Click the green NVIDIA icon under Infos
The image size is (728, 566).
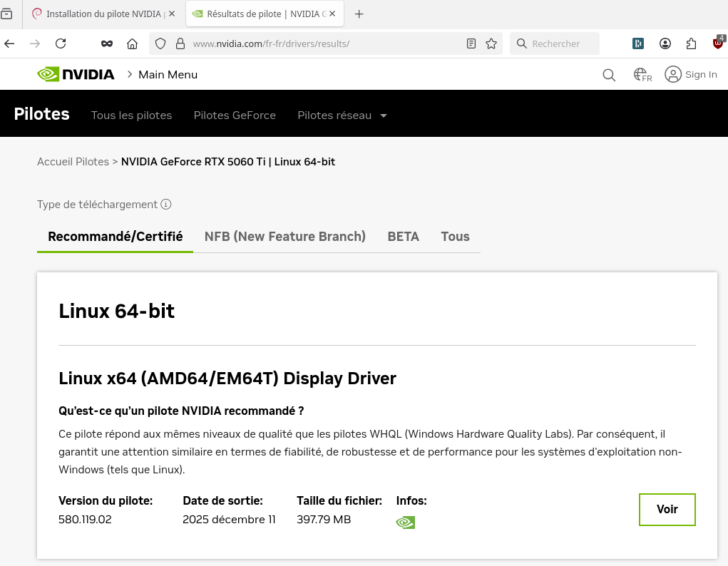[x=405, y=523]
